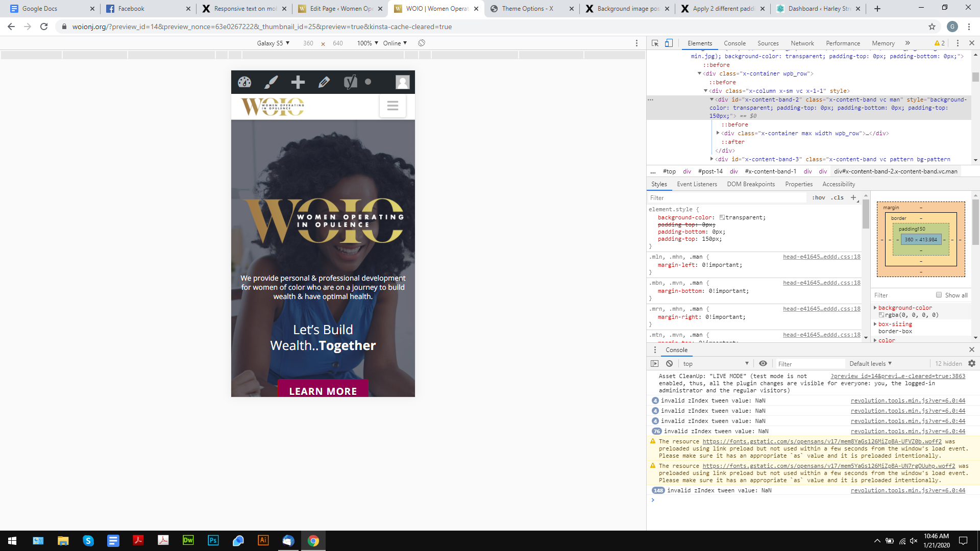
Task: Click the plus New content icon
Action: point(298,82)
